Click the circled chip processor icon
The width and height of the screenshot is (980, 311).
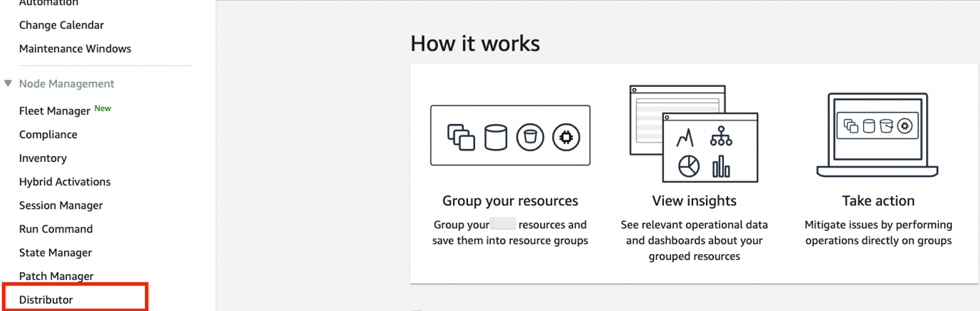(x=566, y=138)
